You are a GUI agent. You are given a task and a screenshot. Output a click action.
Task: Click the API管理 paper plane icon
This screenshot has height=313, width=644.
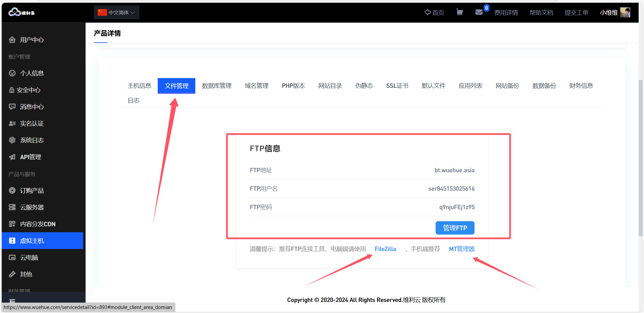pyautogui.click(x=12, y=157)
